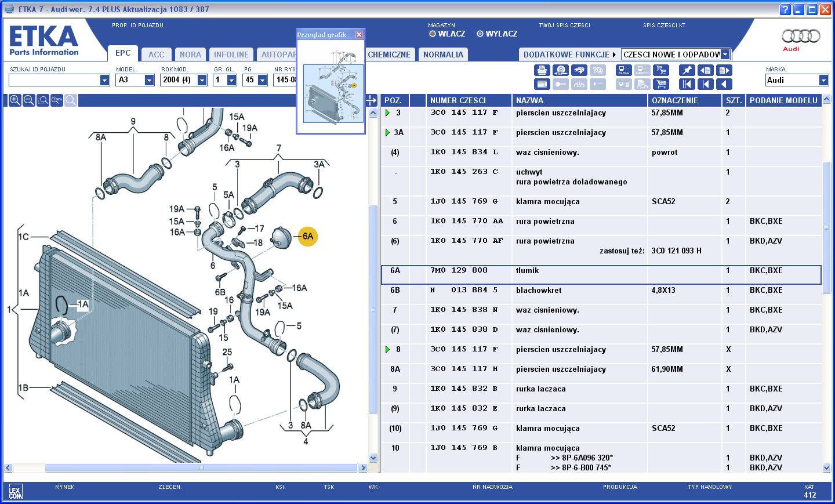Click the OZNACZENIE column header

pyautogui.click(x=685, y=100)
